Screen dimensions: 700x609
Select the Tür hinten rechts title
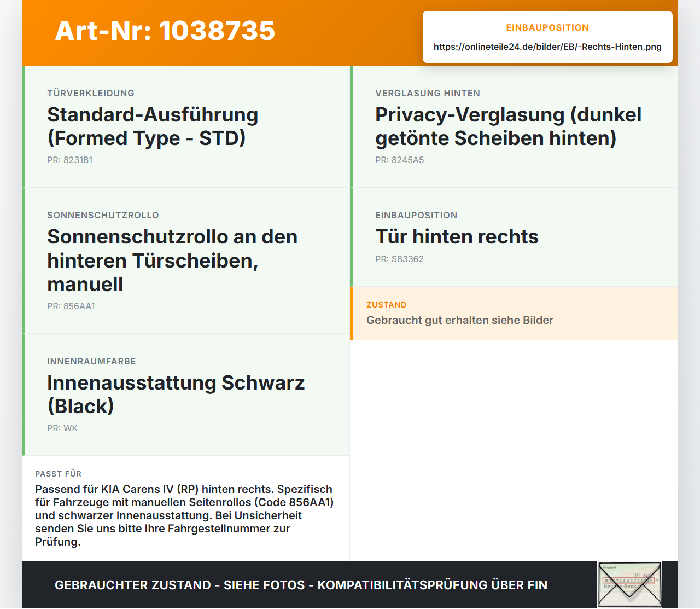tap(457, 236)
